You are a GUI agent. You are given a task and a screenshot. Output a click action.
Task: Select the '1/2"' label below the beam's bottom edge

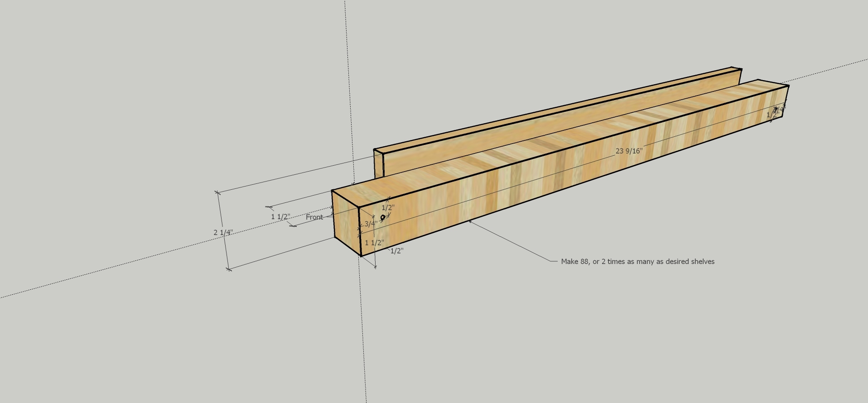point(397,251)
